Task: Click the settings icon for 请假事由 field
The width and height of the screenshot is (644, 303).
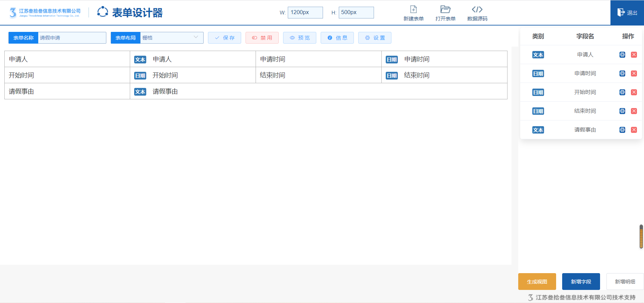Action: pos(622,130)
